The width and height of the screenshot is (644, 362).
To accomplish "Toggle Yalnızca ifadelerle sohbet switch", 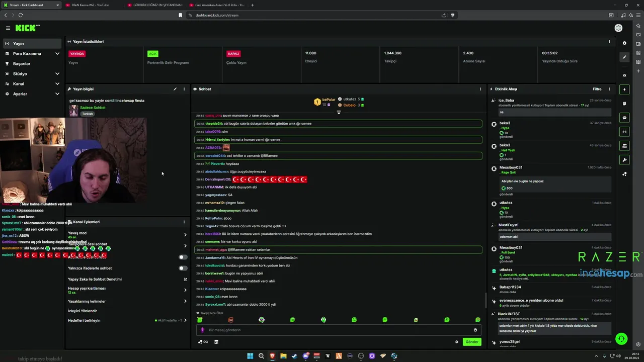I will 183,268.
